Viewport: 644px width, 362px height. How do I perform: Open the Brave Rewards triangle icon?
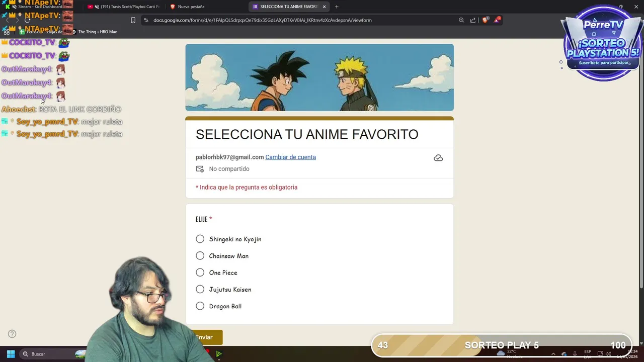497,20
